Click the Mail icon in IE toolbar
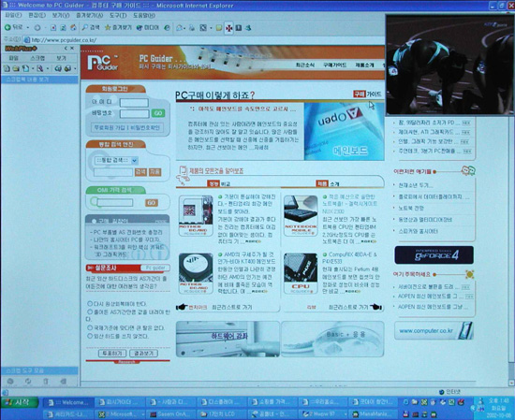The width and height of the screenshot is (515, 420). (179, 28)
